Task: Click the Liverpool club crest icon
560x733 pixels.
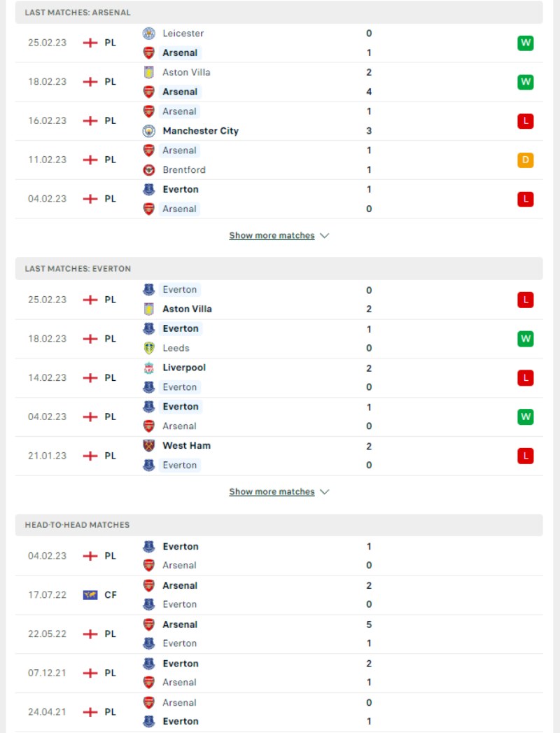Action: (148, 368)
